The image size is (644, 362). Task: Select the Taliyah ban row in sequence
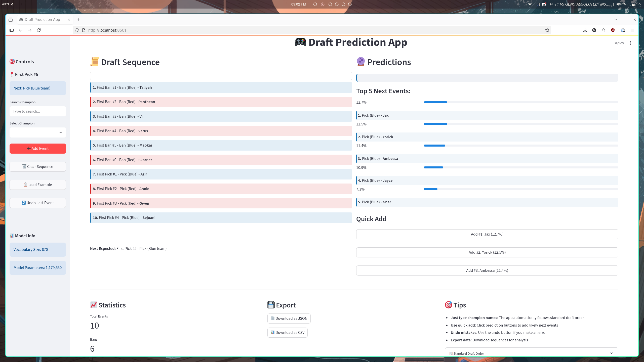point(221,87)
